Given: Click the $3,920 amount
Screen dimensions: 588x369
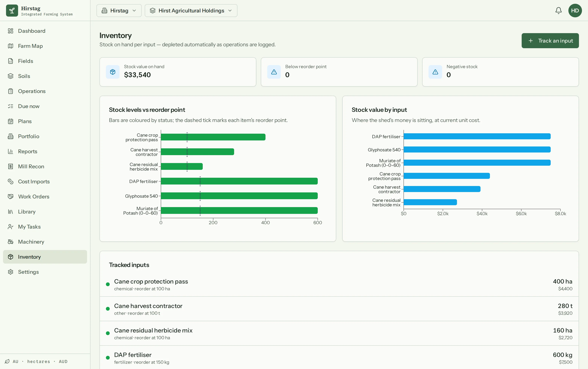Looking at the screenshot, I should coord(565,313).
